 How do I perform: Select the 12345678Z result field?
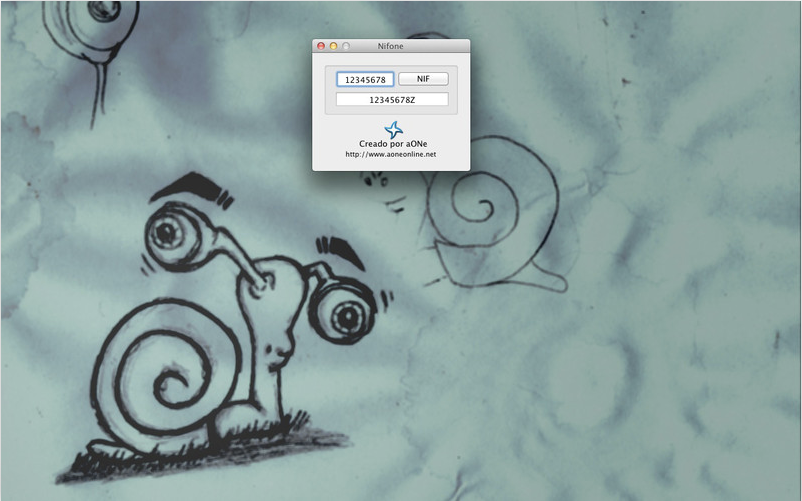tap(392, 99)
